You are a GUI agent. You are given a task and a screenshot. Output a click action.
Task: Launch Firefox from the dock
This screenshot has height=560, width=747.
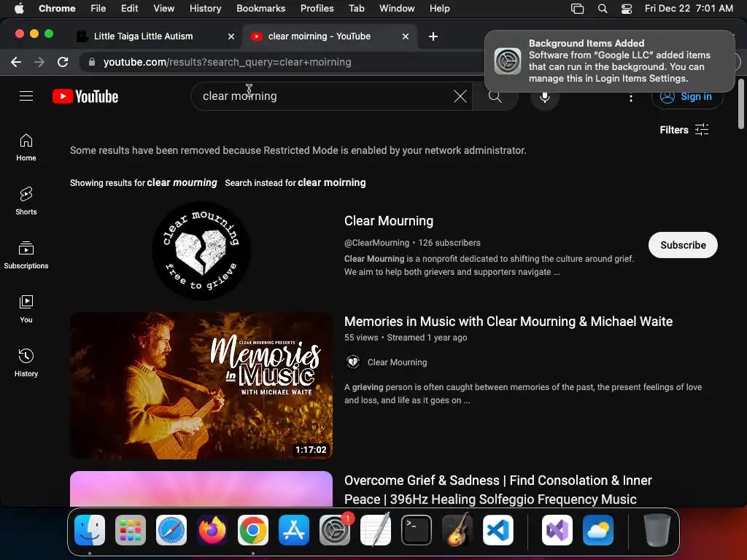[212, 530]
